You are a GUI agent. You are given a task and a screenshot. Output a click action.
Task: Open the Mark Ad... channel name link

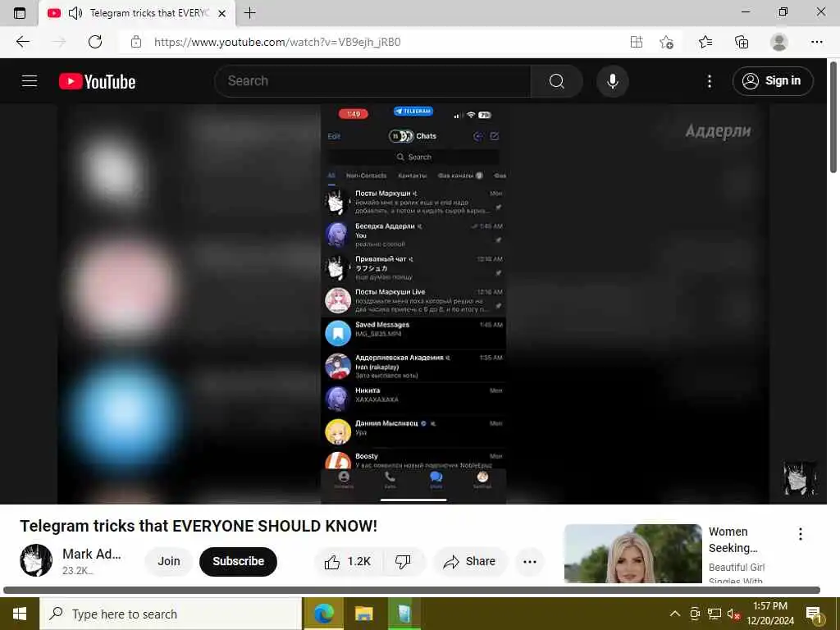pyautogui.click(x=92, y=554)
